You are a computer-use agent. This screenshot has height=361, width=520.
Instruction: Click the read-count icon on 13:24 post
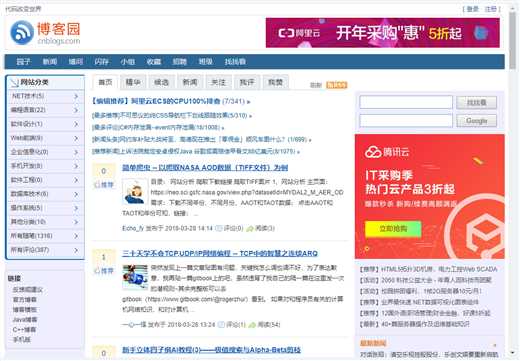[x=252, y=324]
